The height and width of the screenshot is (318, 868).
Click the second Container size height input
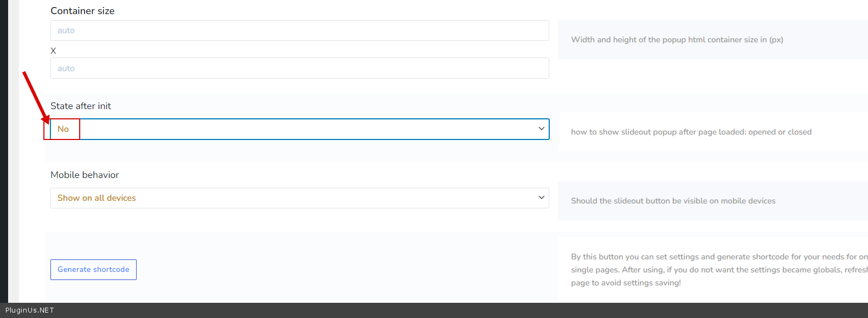299,68
